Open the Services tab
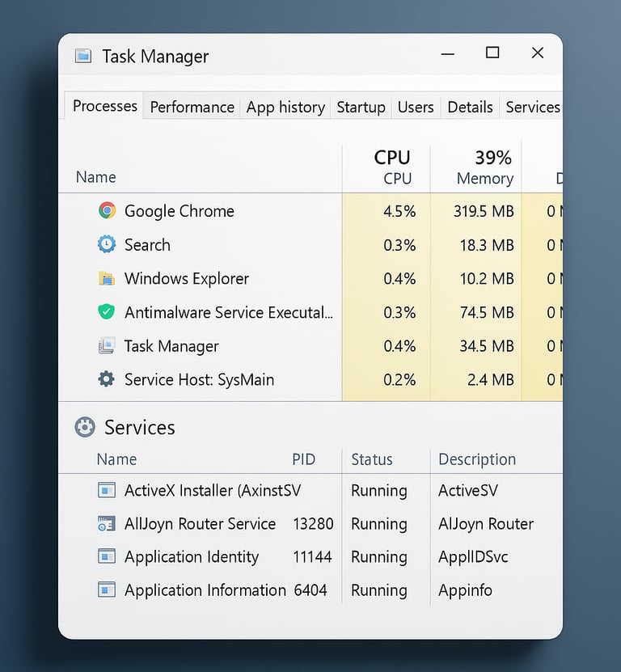 [x=532, y=107]
